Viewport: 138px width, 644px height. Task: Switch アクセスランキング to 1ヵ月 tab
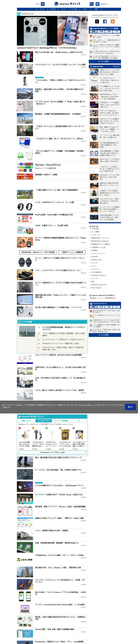pos(117,307)
